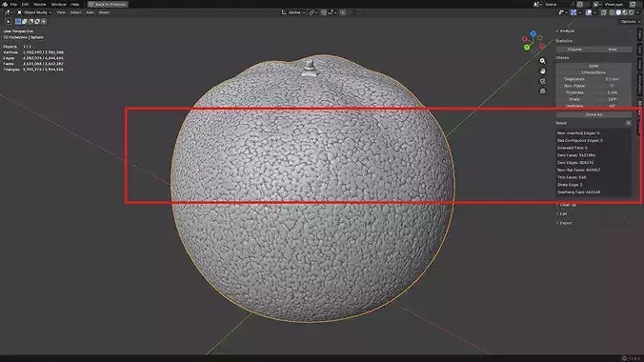
Task: Open the viewport Add menu
Action: tap(90, 12)
